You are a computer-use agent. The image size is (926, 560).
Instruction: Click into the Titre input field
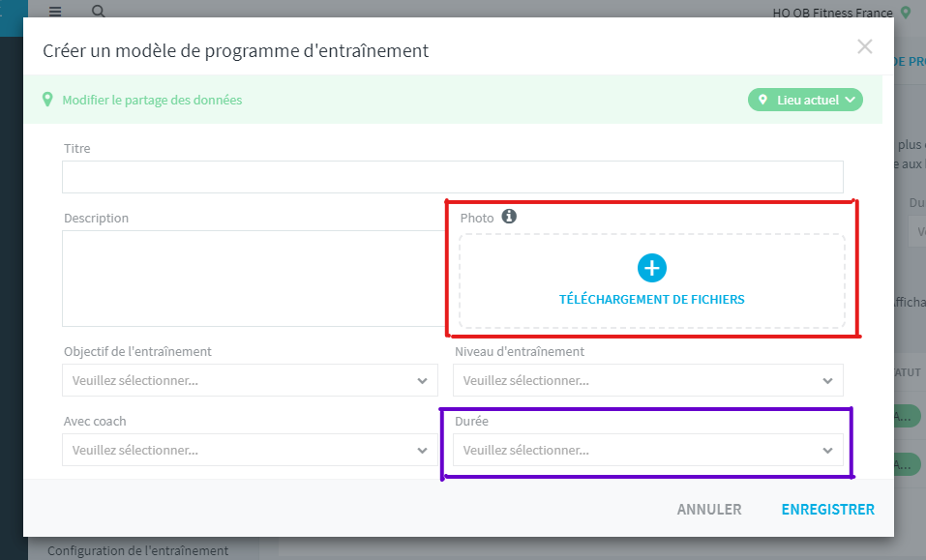tap(453, 177)
